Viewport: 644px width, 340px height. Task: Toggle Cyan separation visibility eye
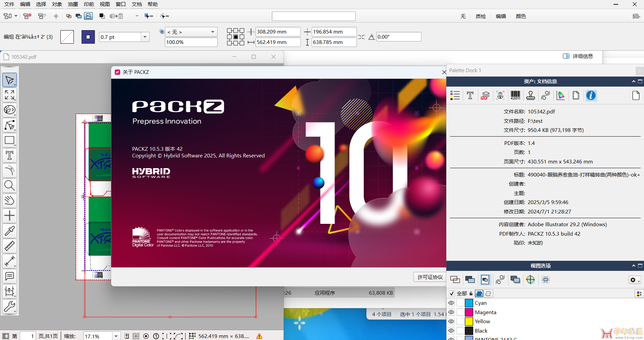coord(451,303)
